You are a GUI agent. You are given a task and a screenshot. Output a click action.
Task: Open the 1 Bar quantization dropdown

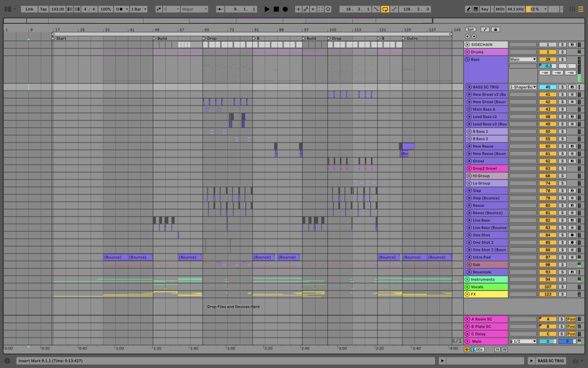point(138,9)
